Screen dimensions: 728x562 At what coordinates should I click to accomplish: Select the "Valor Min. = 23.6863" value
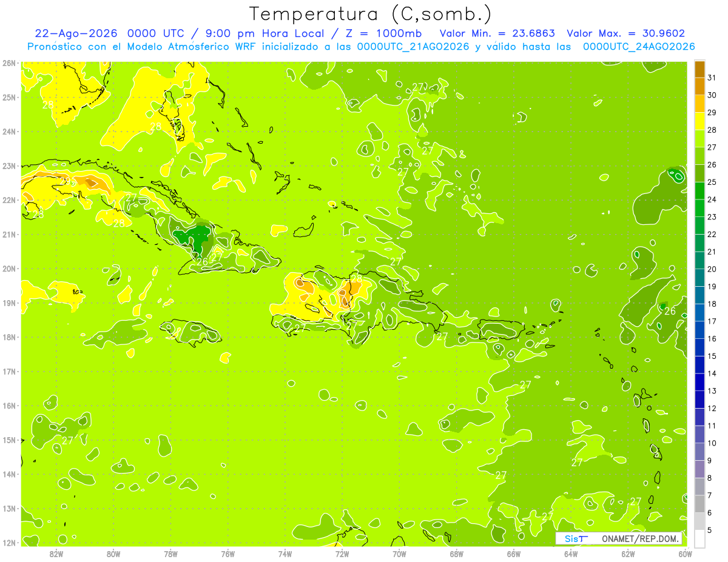(x=497, y=33)
